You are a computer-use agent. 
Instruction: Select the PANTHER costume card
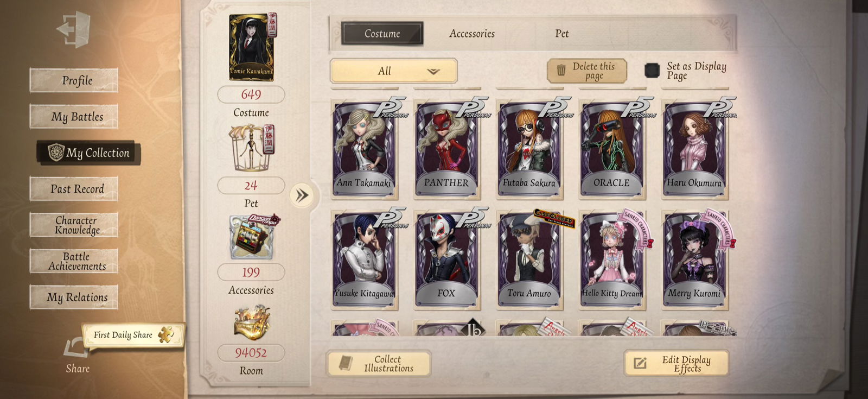pos(446,149)
